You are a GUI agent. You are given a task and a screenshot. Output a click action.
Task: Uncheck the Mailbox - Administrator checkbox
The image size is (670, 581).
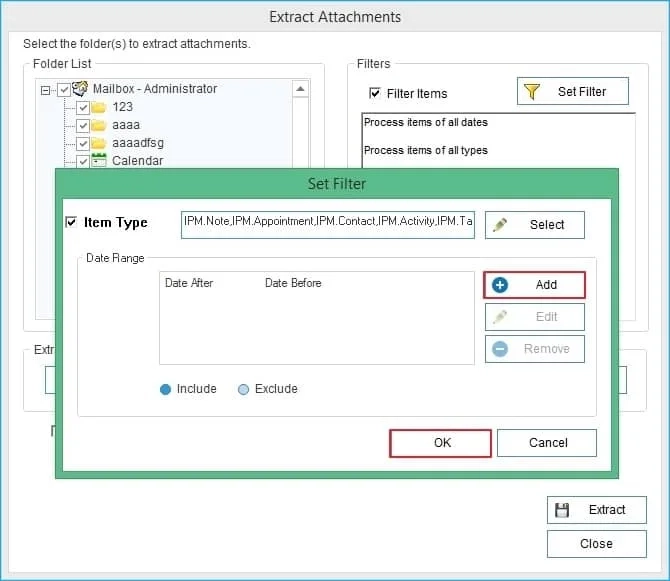point(64,90)
